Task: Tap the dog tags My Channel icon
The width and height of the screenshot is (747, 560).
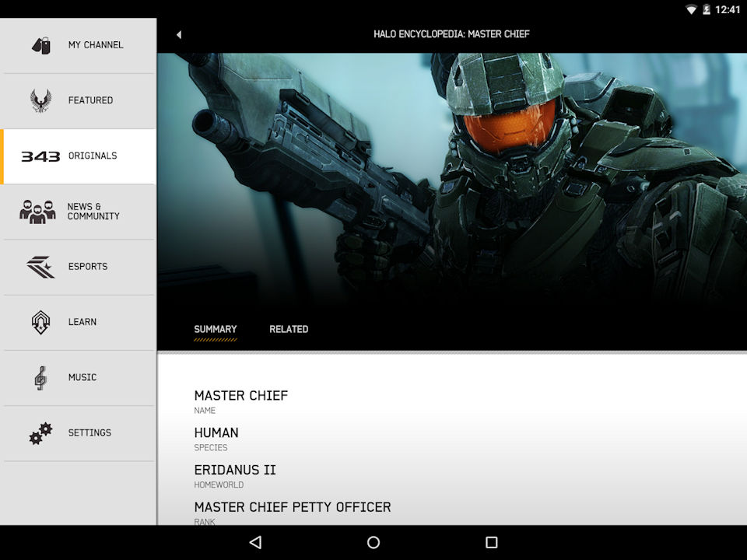Action: pyautogui.click(x=41, y=45)
